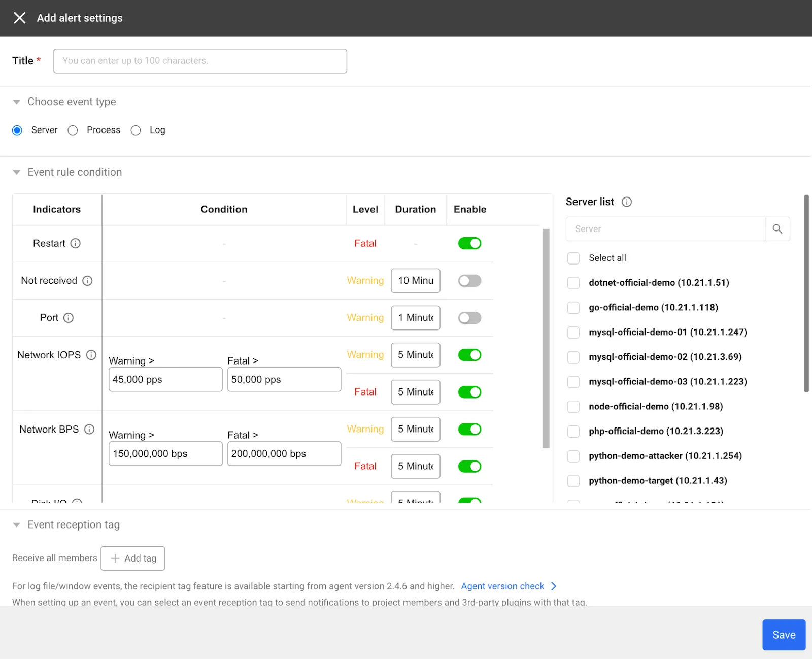
Task: Open Network IOPS Fatal duration dropdown
Action: pos(416,392)
